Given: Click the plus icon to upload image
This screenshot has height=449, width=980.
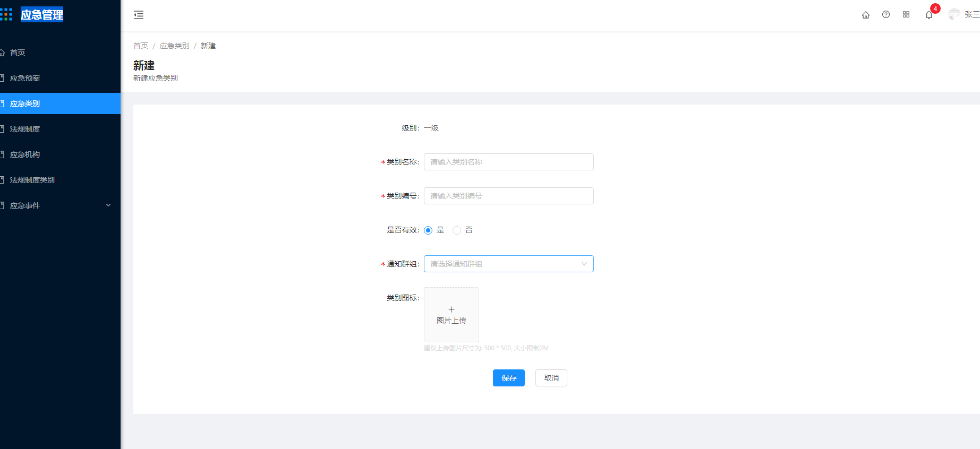Looking at the screenshot, I should click(451, 309).
